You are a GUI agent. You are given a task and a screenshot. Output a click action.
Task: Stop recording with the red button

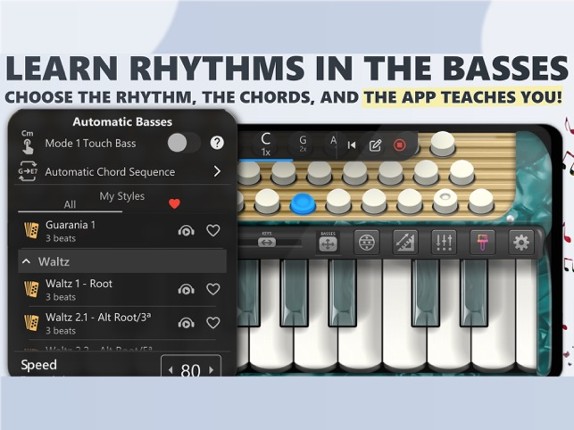[x=399, y=145]
